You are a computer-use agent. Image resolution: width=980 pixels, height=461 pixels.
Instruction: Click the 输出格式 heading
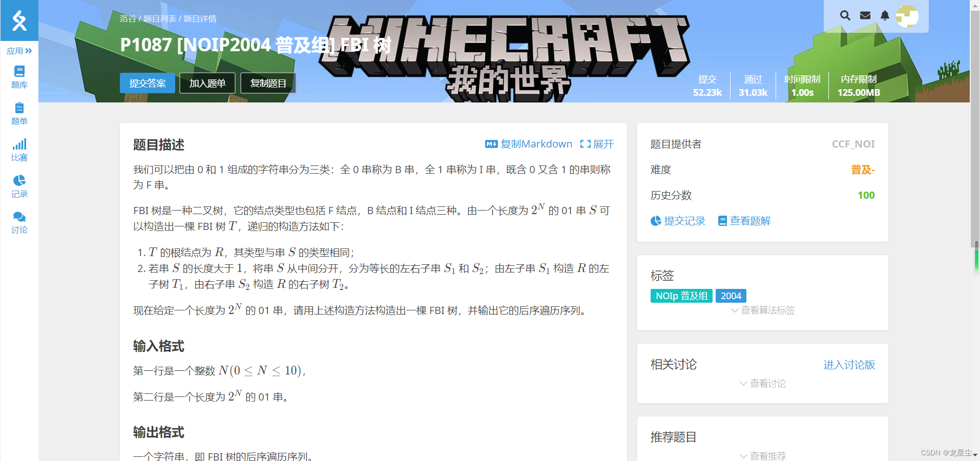[x=159, y=432]
